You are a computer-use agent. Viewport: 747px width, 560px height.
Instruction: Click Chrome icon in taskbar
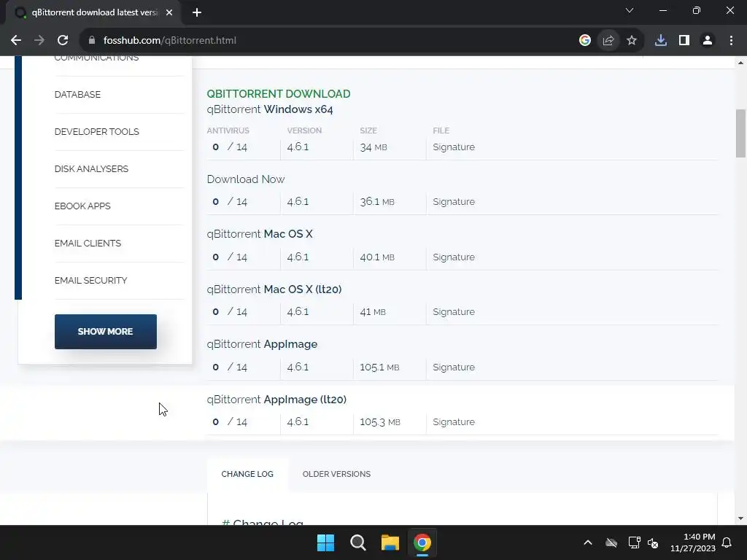[x=422, y=542]
